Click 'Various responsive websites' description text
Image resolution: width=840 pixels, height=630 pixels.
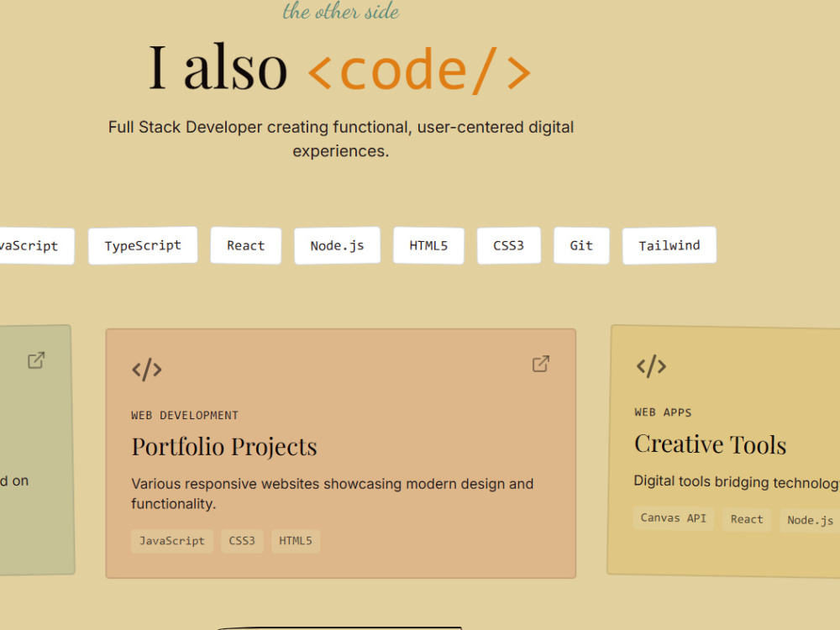pos(332,493)
